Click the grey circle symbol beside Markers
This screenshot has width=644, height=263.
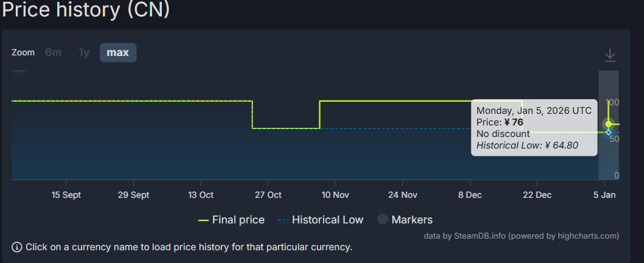pyautogui.click(x=383, y=220)
